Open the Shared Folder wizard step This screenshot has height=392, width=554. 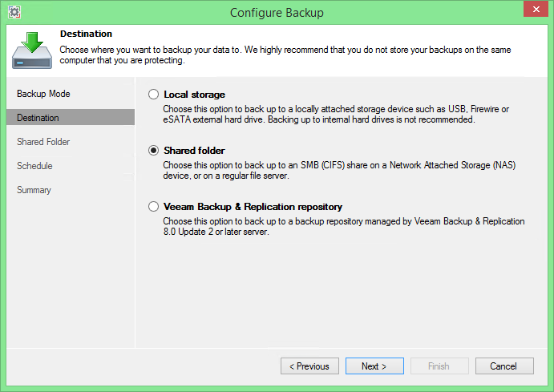(43, 142)
